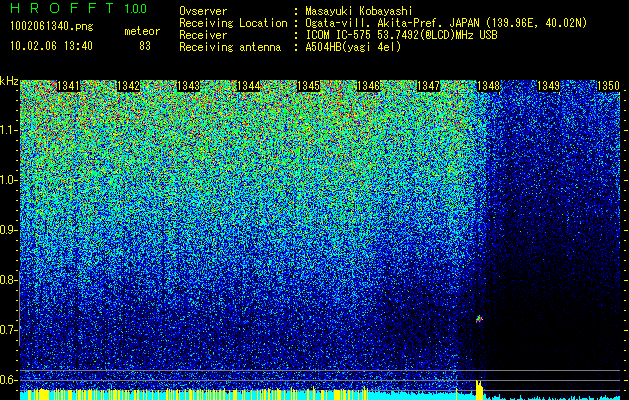The width and height of the screenshot is (629, 400).
Task: Click the HROFFT 1.0.0 title text
Action: click(x=78, y=8)
